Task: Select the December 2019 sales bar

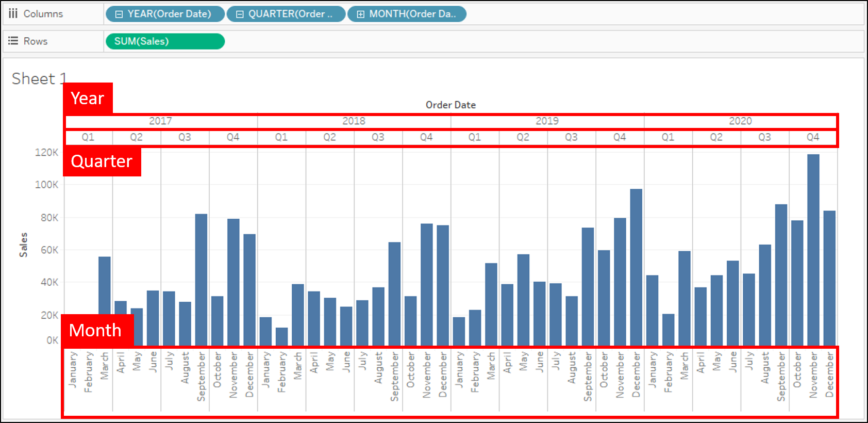Action: click(636, 267)
